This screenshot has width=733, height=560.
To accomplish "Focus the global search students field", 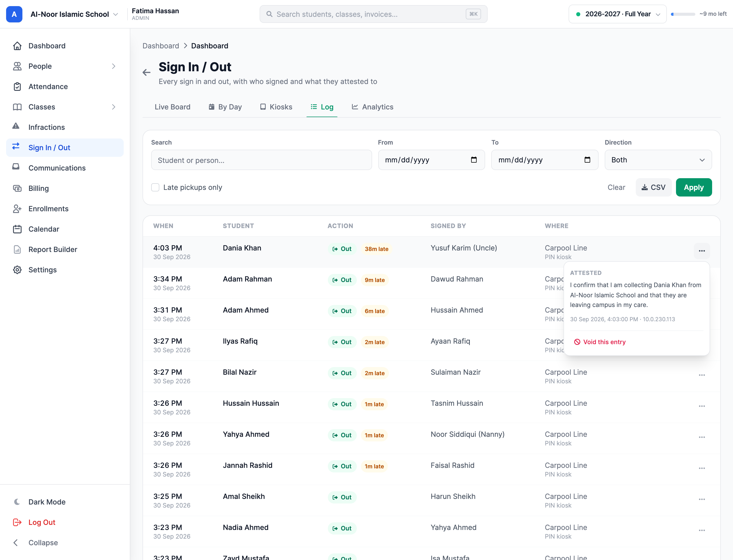I will click(373, 14).
